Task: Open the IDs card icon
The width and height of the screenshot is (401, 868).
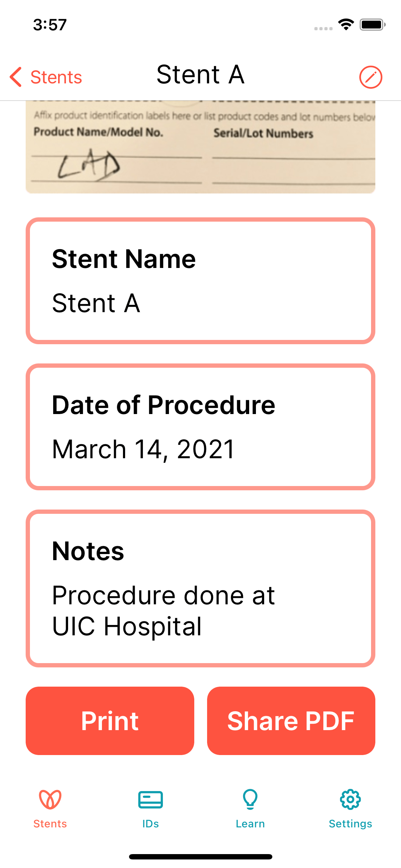Action: tap(150, 800)
